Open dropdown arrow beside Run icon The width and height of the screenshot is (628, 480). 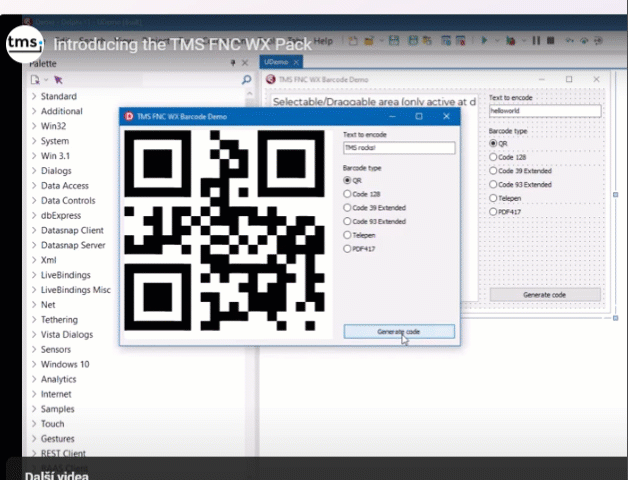[x=497, y=40]
